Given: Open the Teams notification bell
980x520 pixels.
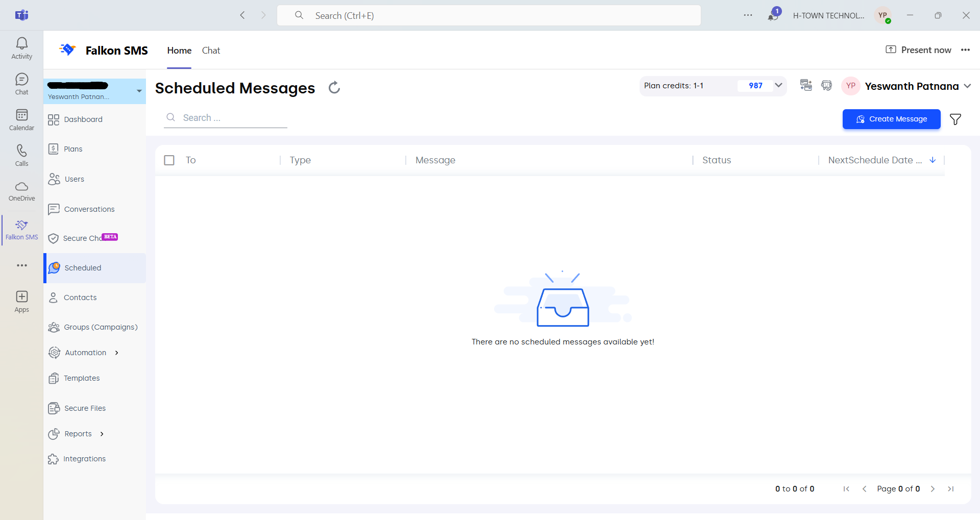Looking at the screenshot, I should pyautogui.click(x=773, y=15).
